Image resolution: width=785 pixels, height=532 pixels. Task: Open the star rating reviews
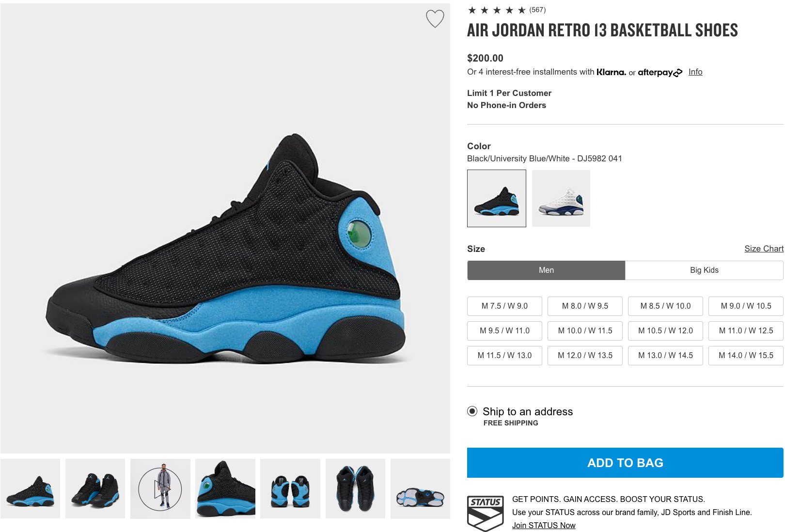506,10
